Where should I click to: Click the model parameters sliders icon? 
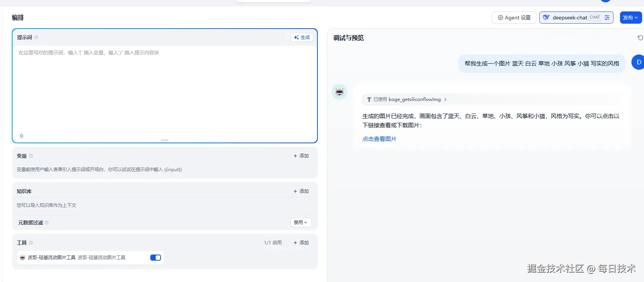tap(607, 18)
